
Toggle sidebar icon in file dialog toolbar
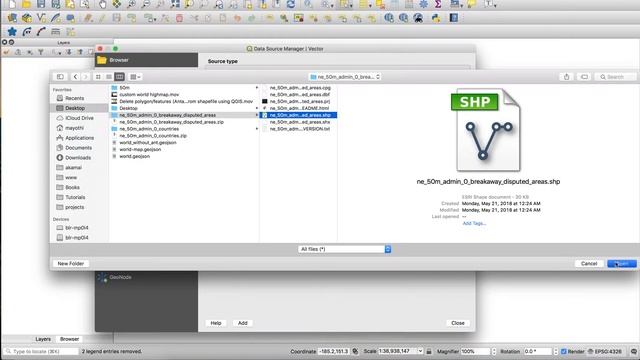[x=60, y=77]
